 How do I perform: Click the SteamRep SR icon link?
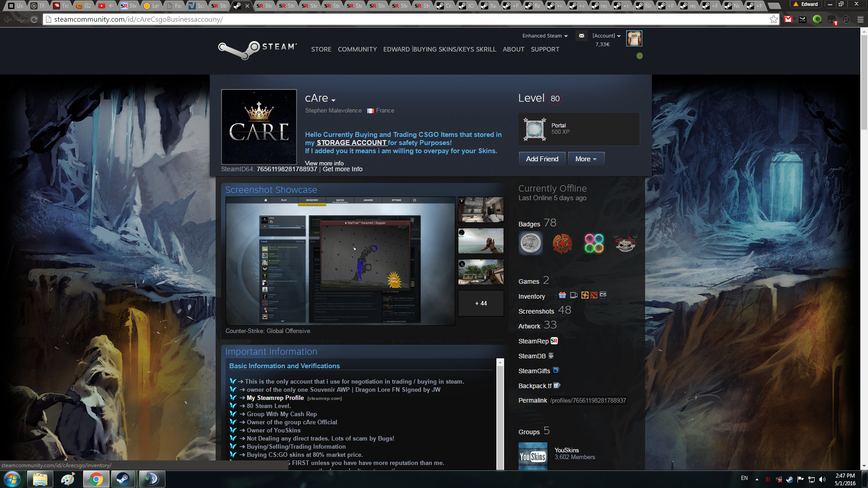tap(554, 341)
